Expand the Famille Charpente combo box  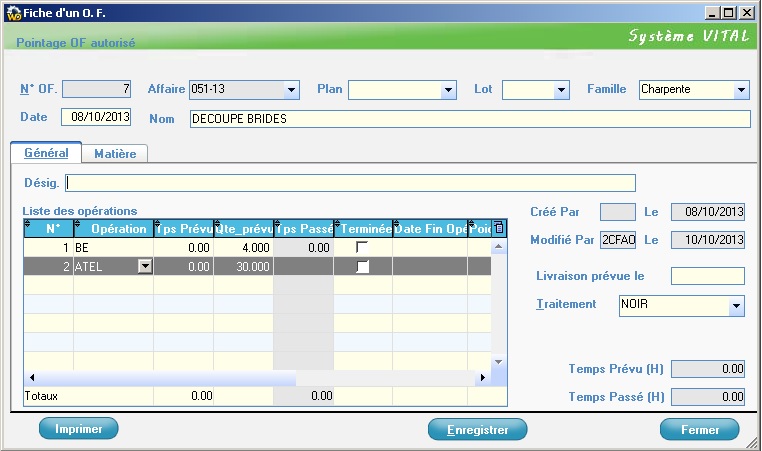tap(741, 91)
